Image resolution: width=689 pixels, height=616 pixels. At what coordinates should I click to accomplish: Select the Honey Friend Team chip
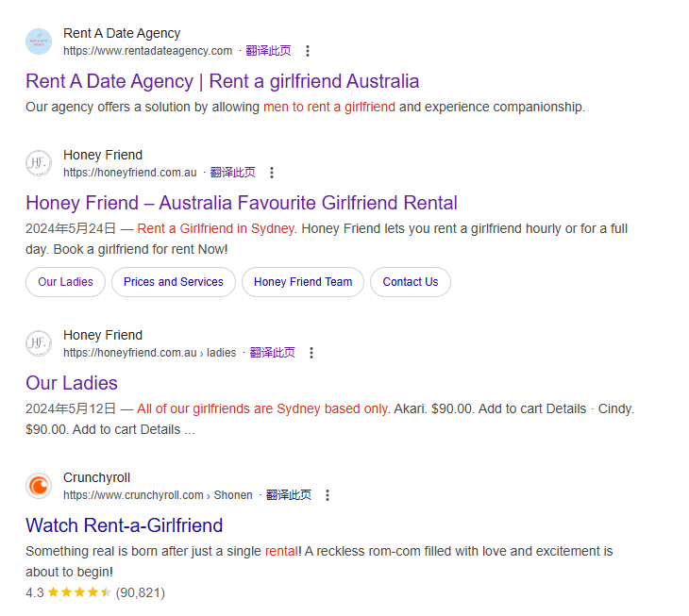coord(303,282)
